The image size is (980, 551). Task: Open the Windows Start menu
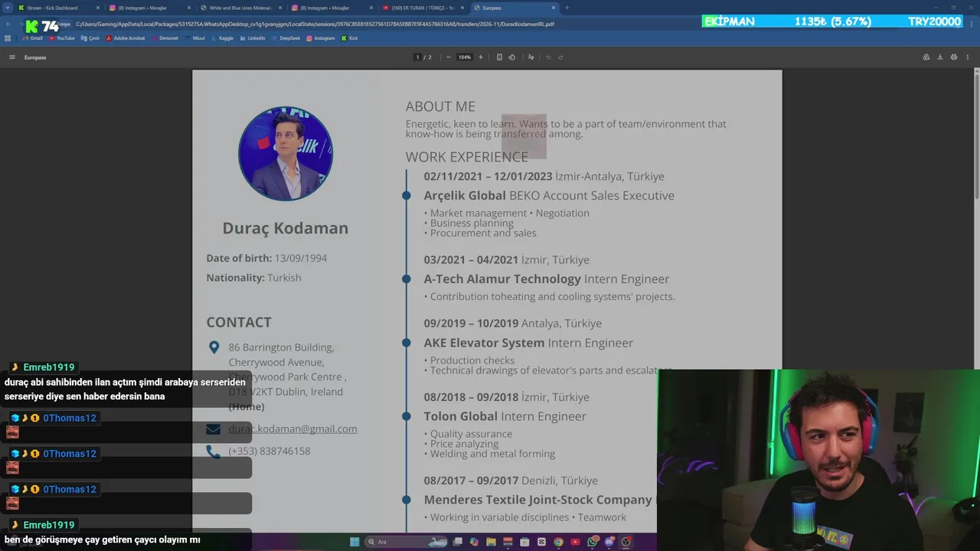[354, 542]
